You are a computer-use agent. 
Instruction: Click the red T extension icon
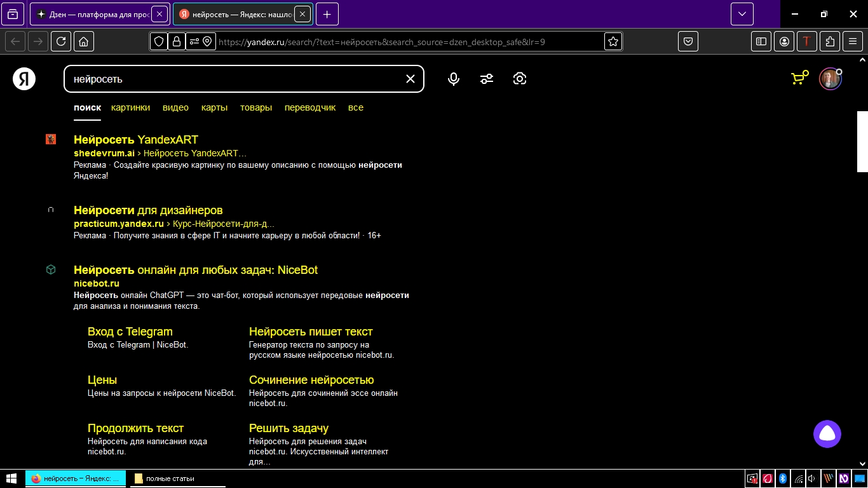[x=806, y=41]
